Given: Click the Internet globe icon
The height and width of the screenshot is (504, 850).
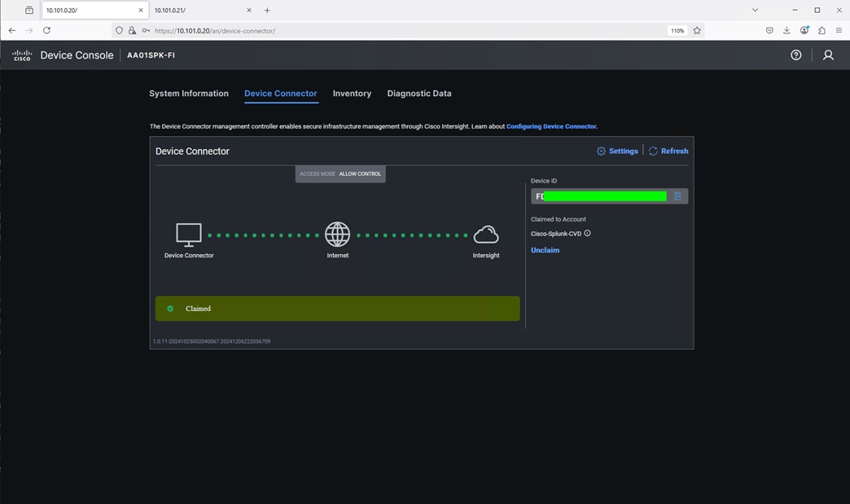Looking at the screenshot, I should pos(337,234).
